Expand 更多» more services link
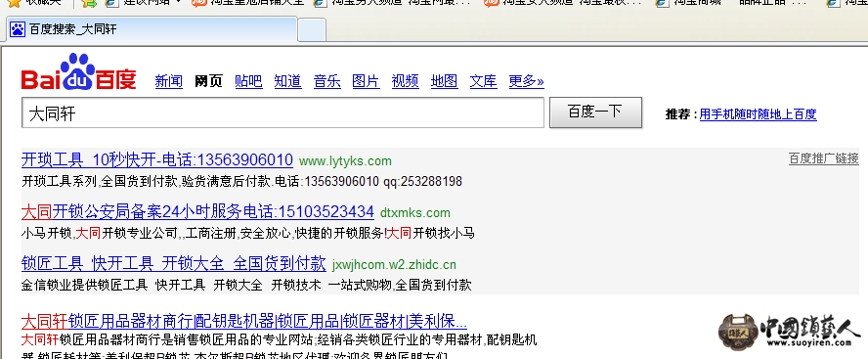This screenshot has width=868, height=359. coord(527,81)
